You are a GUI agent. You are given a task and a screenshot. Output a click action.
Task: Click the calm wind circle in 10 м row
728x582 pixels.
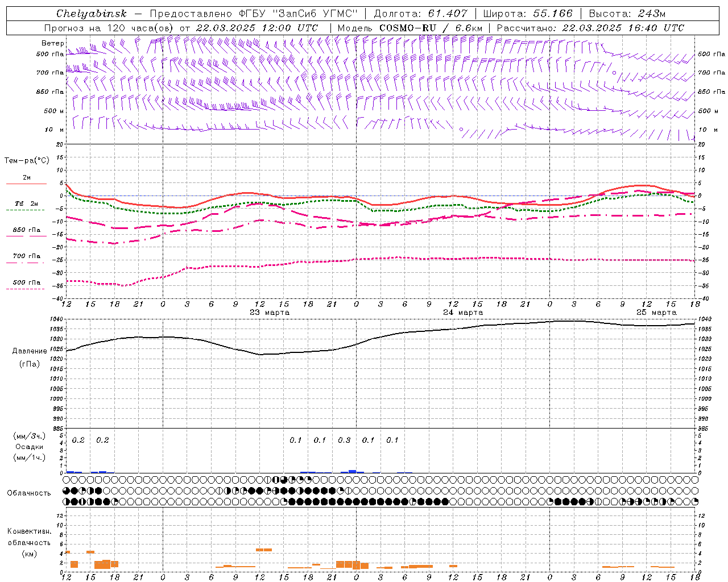pyautogui.click(x=461, y=130)
